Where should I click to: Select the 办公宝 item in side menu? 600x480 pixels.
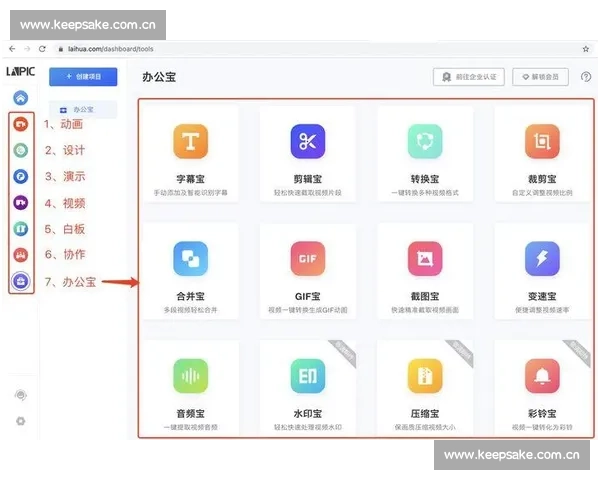83,109
